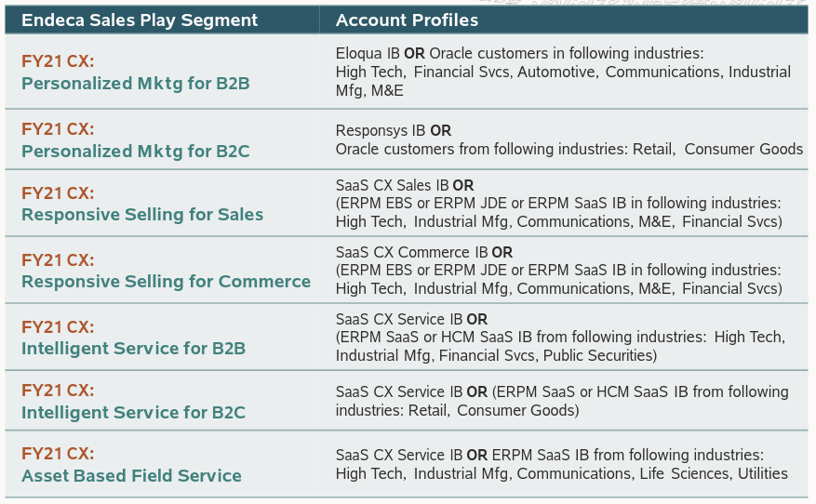Screen dimensions: 816x504
Task: Select the SaaS CX Commerce IB profile text
Action: tap(411, 253)
